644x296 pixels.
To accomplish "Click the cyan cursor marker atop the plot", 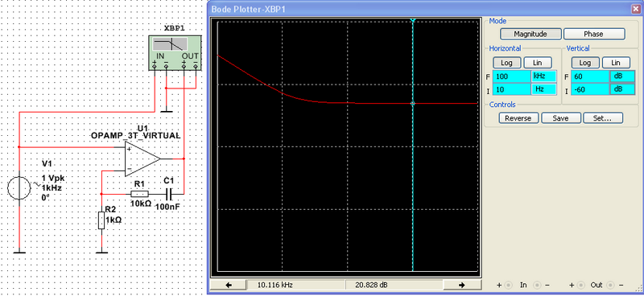I will click(413, 19).
